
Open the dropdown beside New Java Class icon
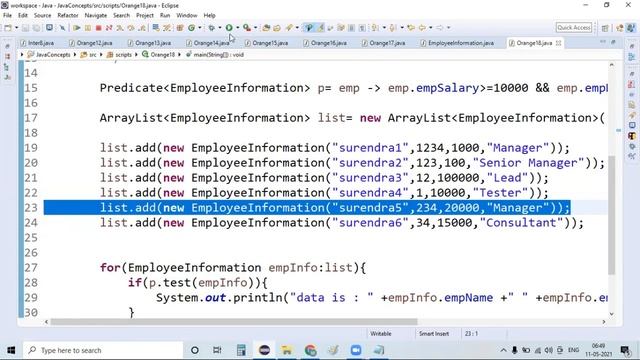[x=200, y=28]
